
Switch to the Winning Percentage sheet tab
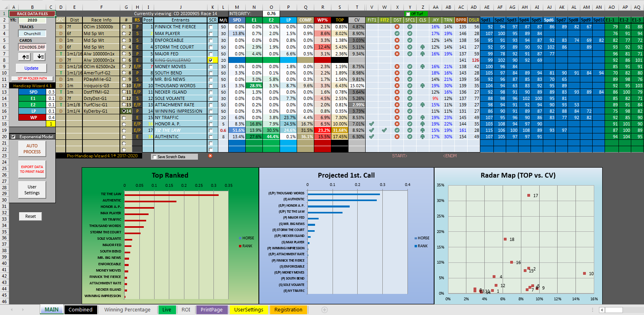(127, 310)
